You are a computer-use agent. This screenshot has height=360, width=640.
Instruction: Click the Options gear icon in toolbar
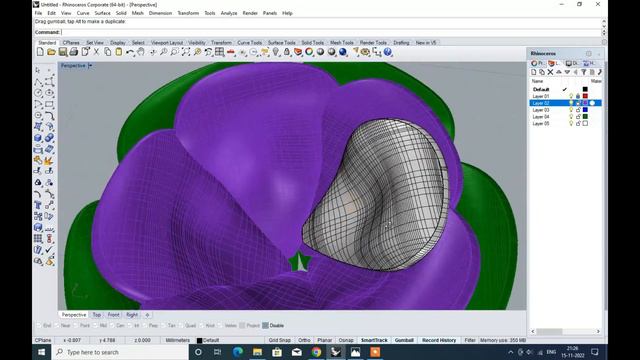point(365,52)
